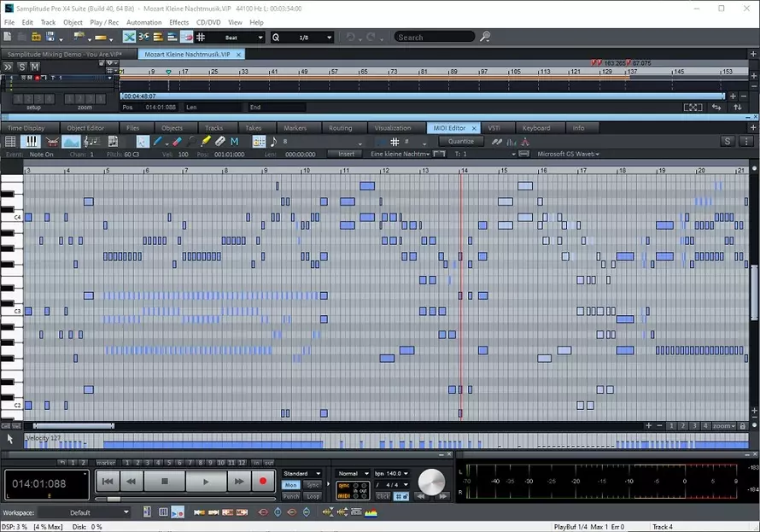Image resolution: width=760 pixels, height=532 pixels.
Task: Click the rainbow spectrum visualization icon
Action: click(x=371, y=512)
